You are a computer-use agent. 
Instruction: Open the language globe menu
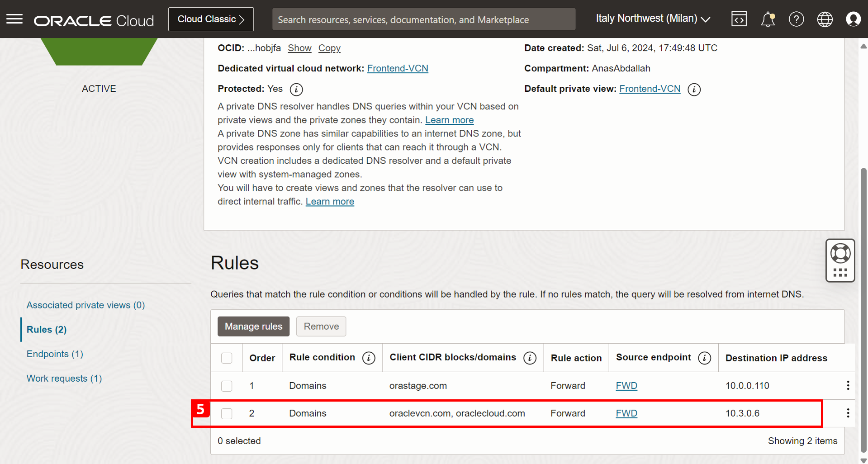[825, 19]
